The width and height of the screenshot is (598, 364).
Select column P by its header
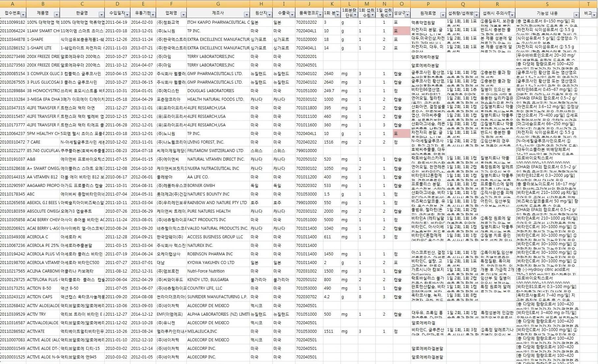pos(428,4)
